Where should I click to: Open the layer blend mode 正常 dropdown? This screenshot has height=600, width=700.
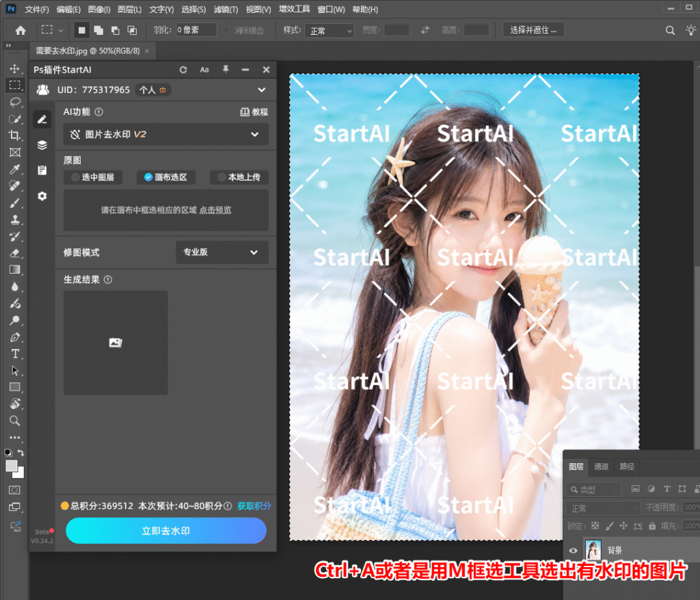pos(603,508)
